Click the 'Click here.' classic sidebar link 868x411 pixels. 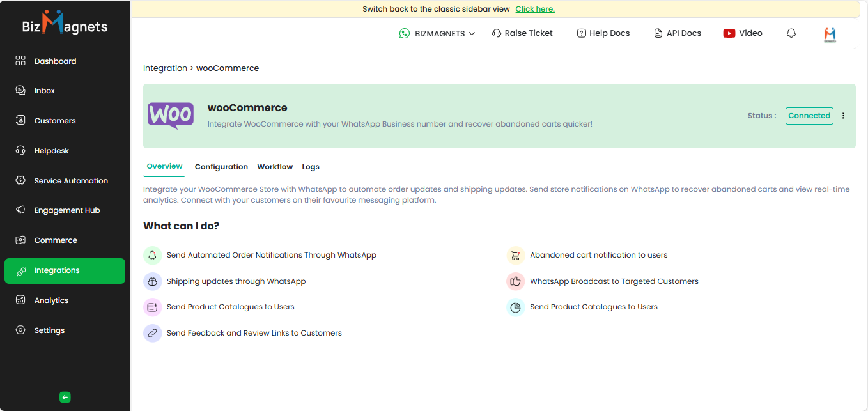[x=535, y=9]
